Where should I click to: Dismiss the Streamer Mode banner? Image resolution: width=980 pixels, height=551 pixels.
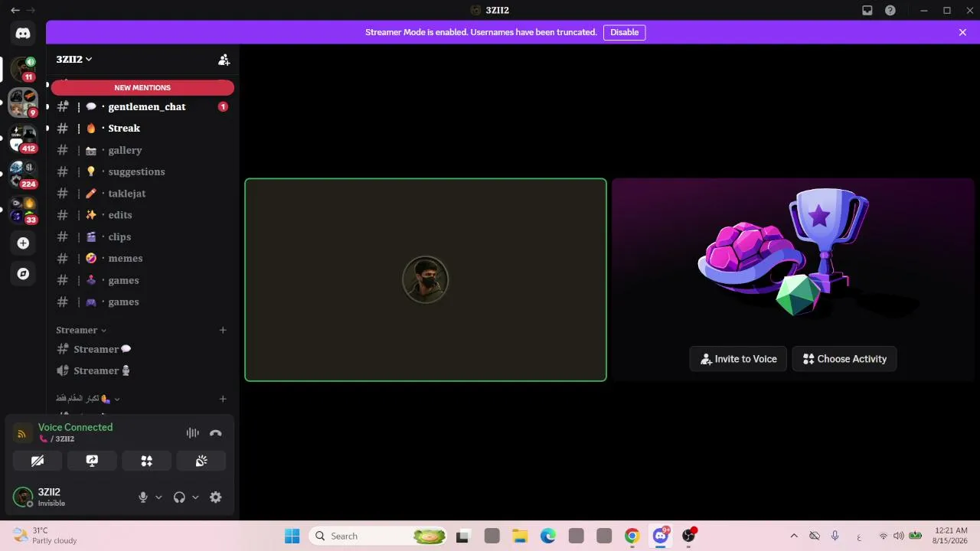coord(962,32)
